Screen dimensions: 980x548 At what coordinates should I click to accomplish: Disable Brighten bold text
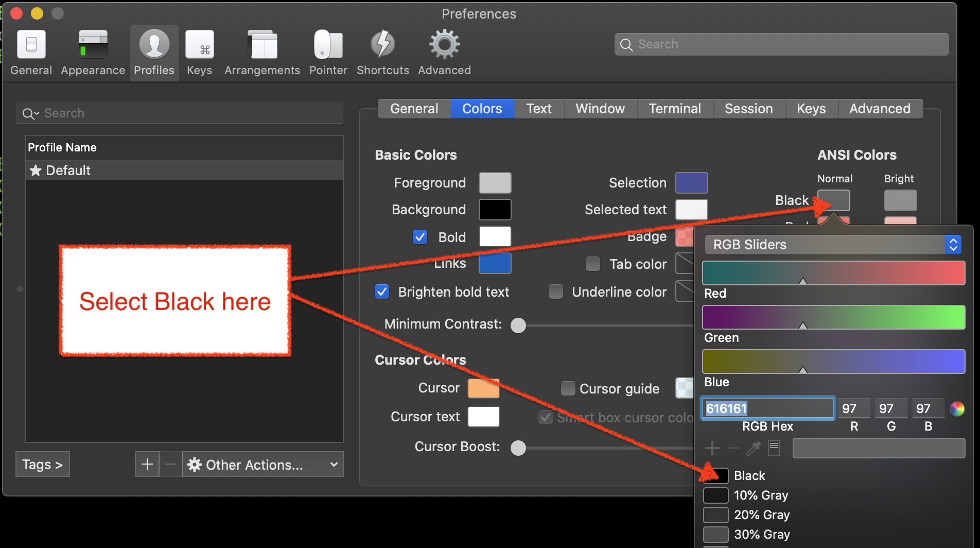tap(382, 292)
